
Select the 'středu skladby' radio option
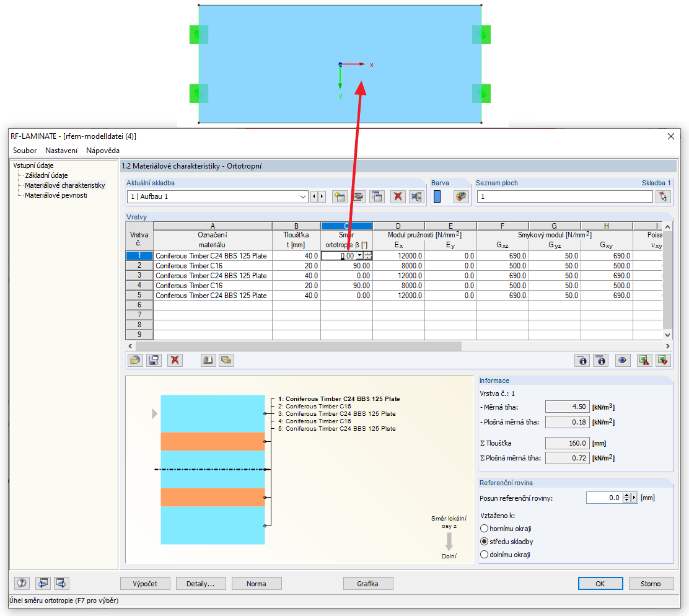click(485, 541)
